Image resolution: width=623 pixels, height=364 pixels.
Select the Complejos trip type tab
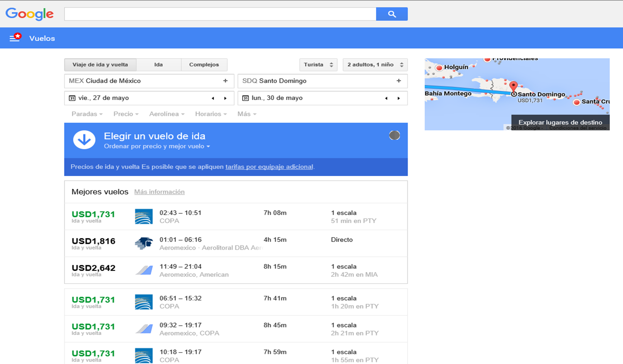click(x=204, y=65)
